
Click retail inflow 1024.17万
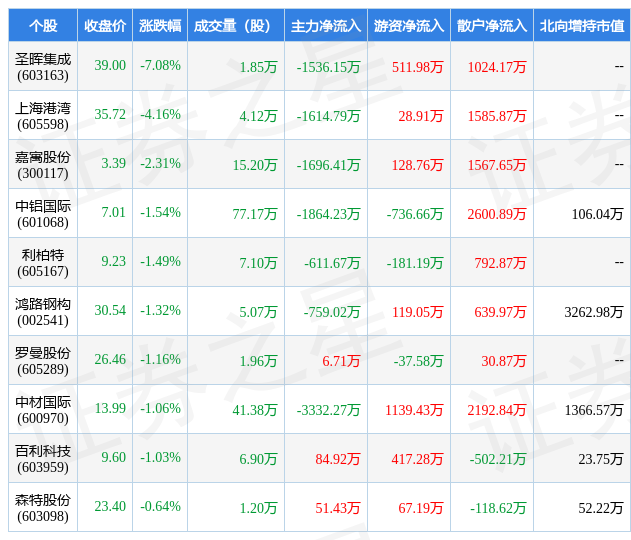[497, 67]
